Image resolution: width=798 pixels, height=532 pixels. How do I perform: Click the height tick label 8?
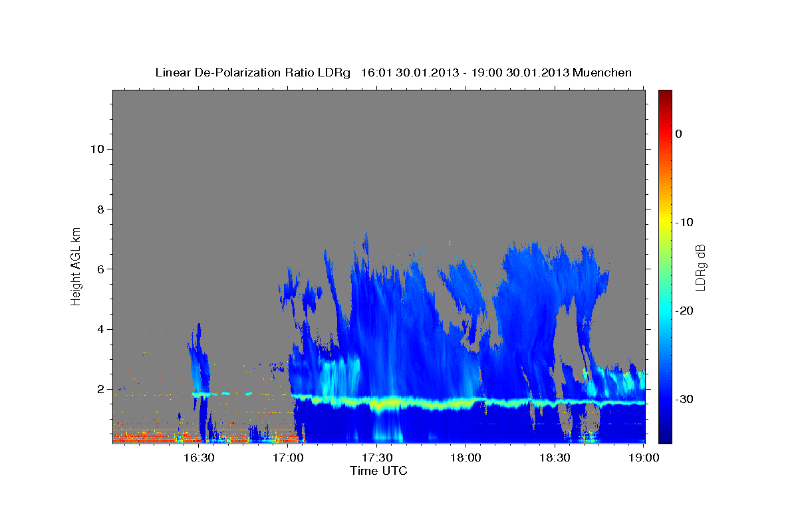pyautogui.click(x=100, y=209)
